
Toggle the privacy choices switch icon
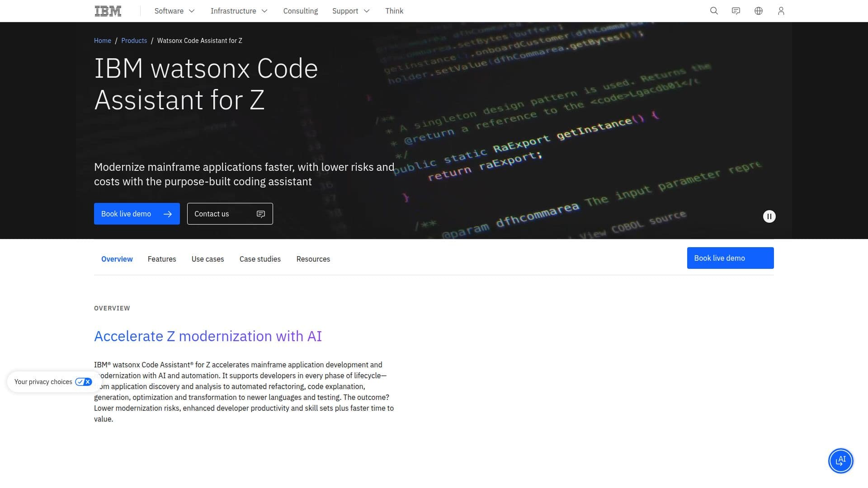(x=84, y=382)
